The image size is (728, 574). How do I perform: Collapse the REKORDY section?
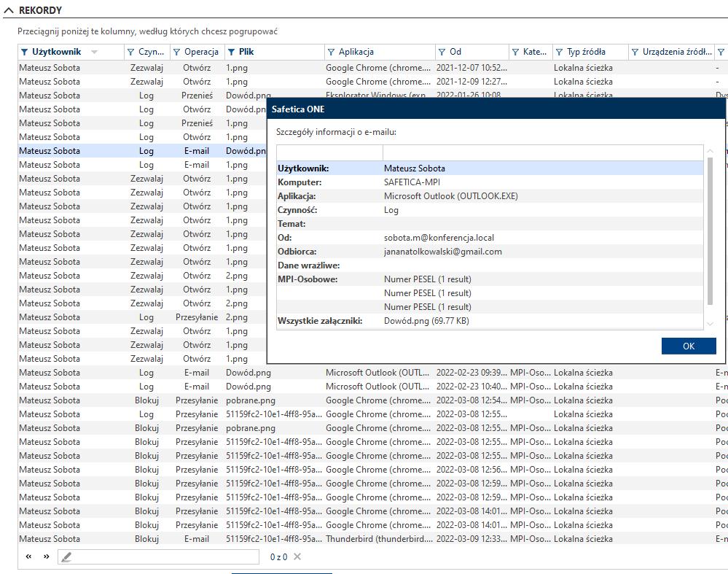[x=8, y=10]
